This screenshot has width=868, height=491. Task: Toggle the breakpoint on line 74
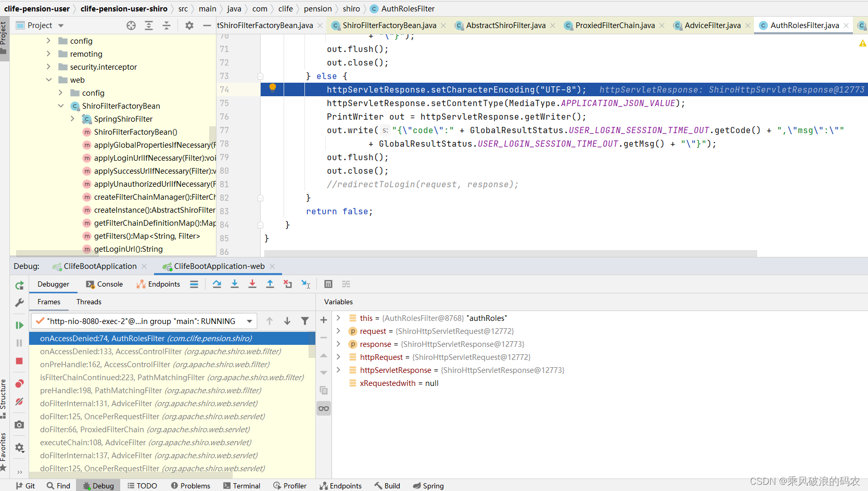coord(272,88)
